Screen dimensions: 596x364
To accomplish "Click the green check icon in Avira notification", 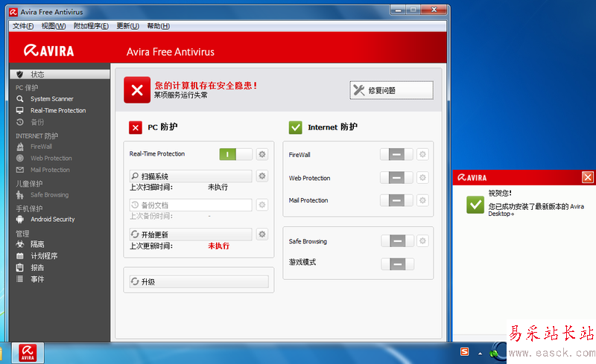I will pyautogui.click(x=475, y=205).
